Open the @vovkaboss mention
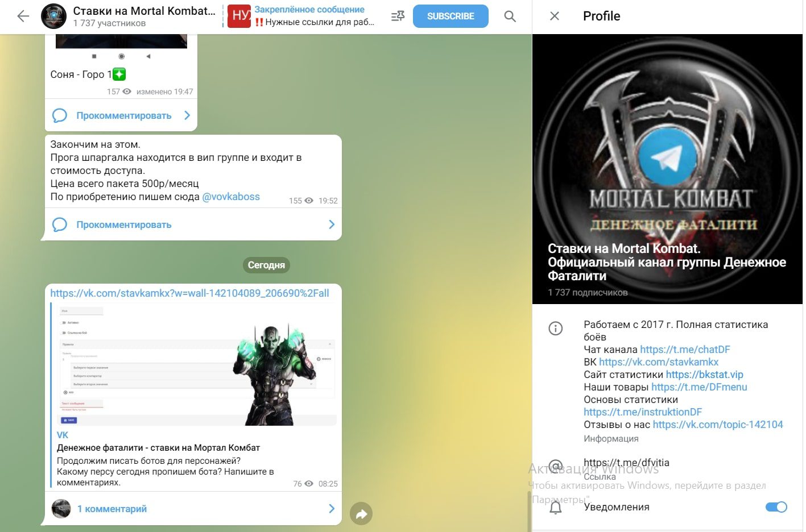Screen dimensions: 806x532 (231, 197)
